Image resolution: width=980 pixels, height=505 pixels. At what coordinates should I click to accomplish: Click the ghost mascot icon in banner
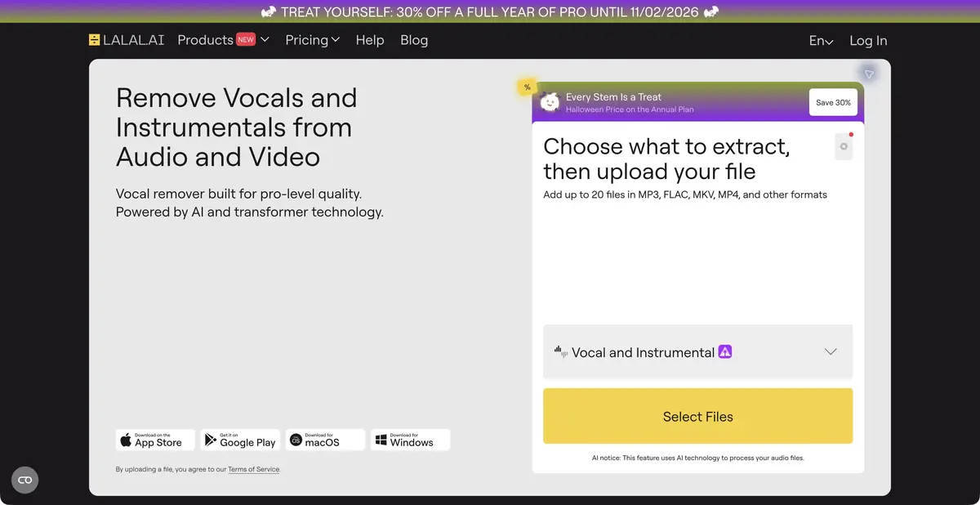coord(550,102)
